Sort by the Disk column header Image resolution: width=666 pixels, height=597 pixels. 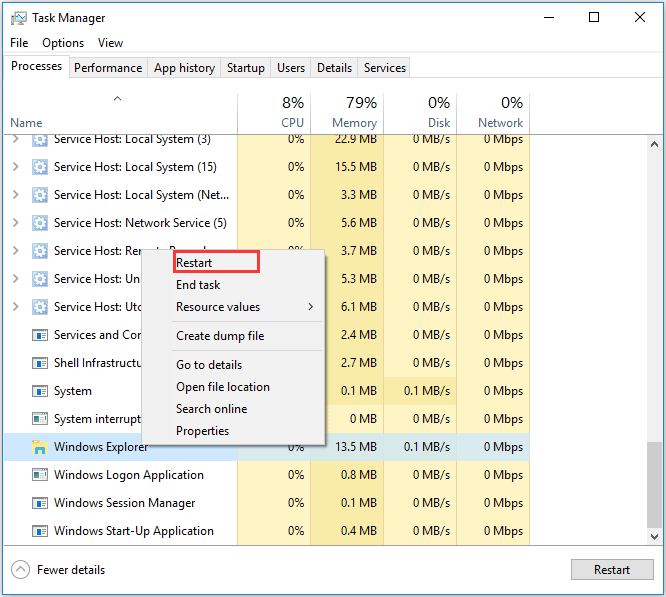pyautogui.click(x=420, y=112)
